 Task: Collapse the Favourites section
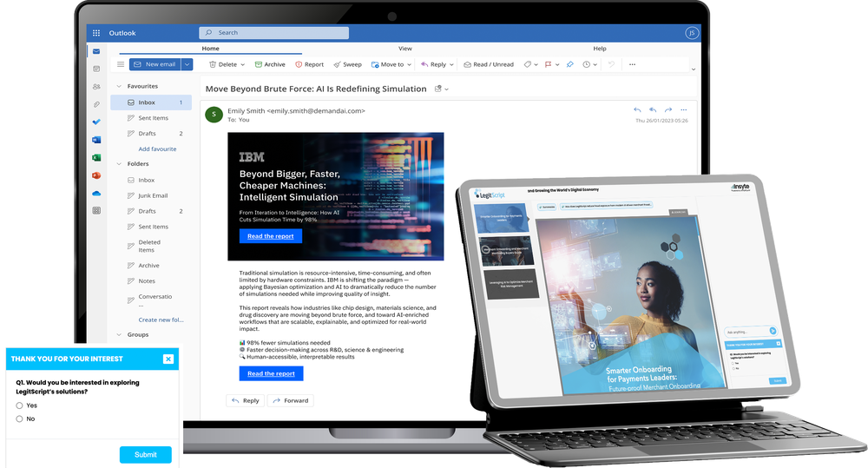119,87
